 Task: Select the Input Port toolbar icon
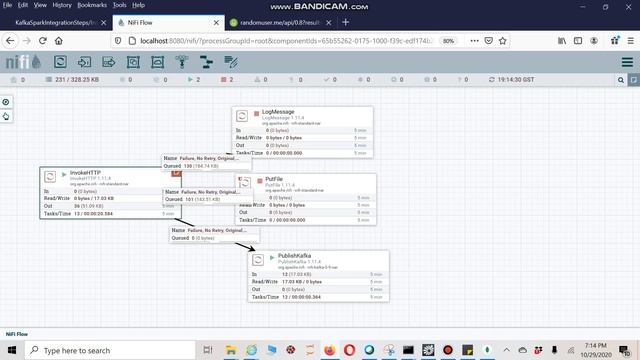pyautogui.click(x=84, y=62)
